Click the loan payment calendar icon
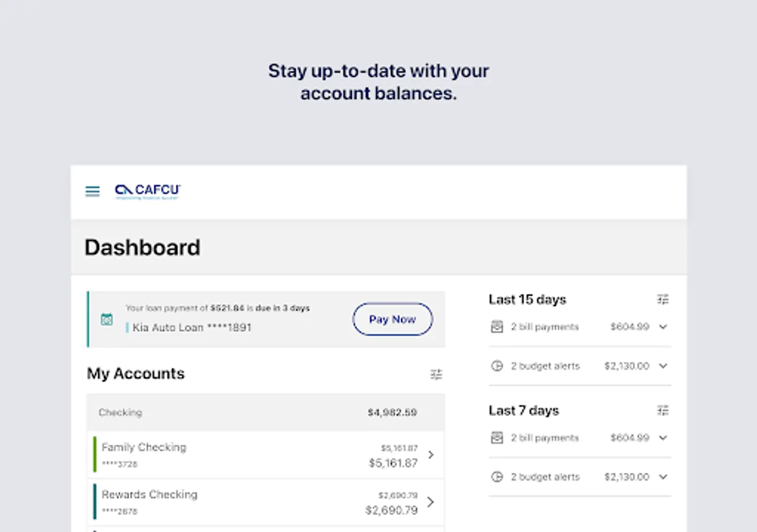 point(106,320)
